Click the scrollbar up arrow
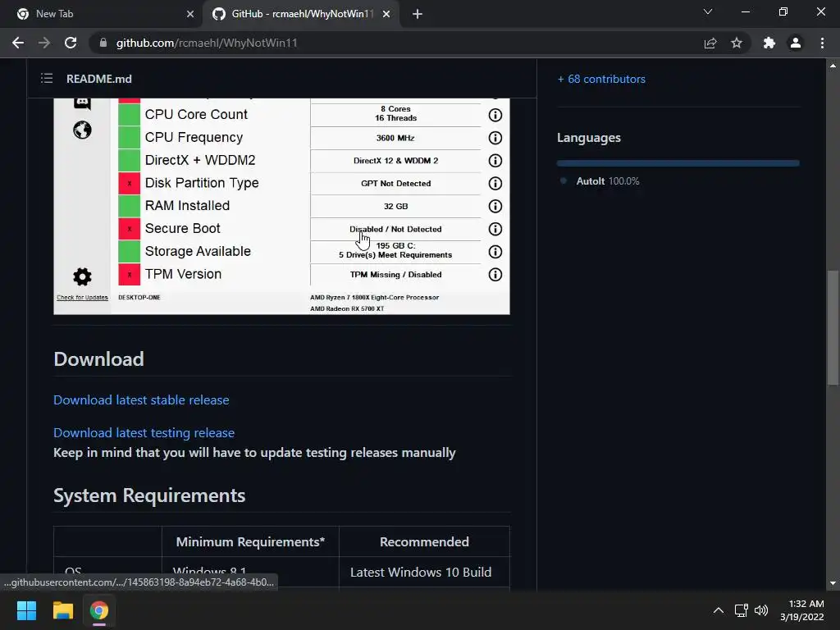840x630 pixels. pos(833,66)
